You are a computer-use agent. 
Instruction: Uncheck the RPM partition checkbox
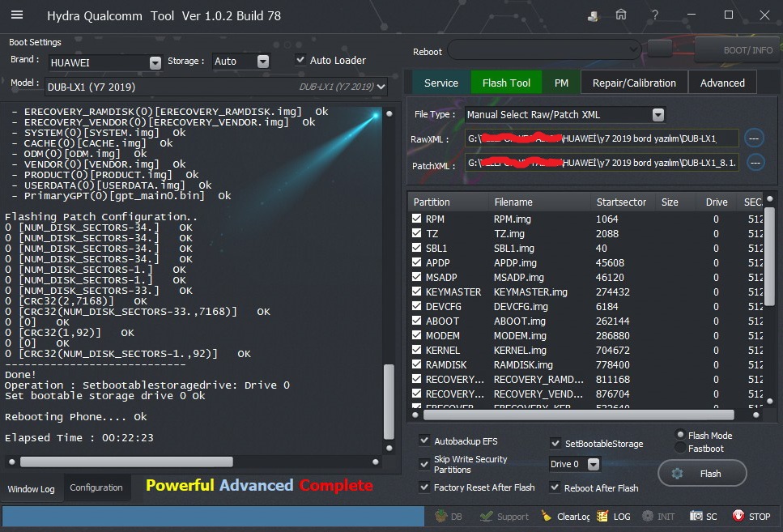(x=416, y=219)
